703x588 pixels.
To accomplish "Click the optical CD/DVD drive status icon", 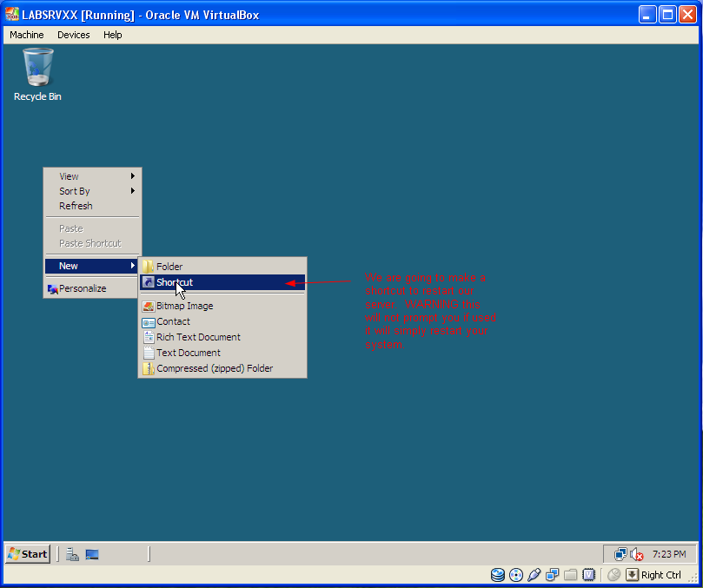I will point(516,575).
